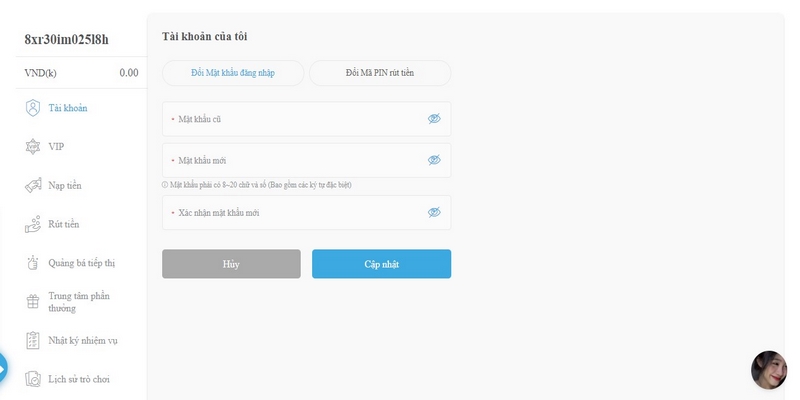This screenshot has width=800, height=400.
Task: Click the Cập nhật update button
Action: [382, 264]
